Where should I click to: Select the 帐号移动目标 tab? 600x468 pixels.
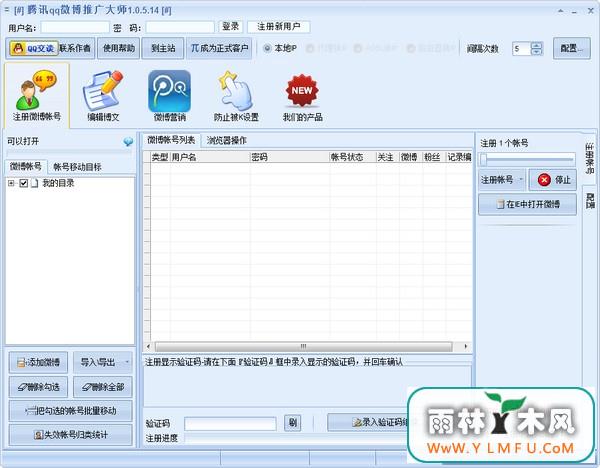[77, 167]
